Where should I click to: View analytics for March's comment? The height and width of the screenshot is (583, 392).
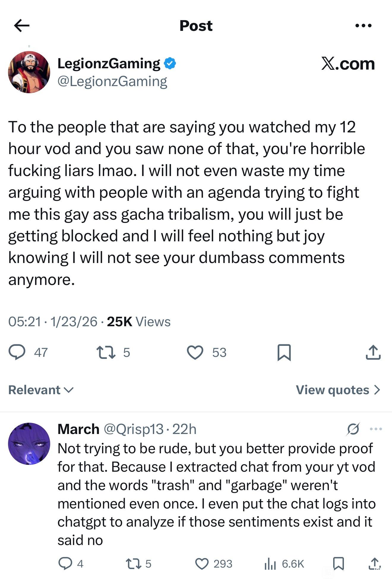pos(270,563)
